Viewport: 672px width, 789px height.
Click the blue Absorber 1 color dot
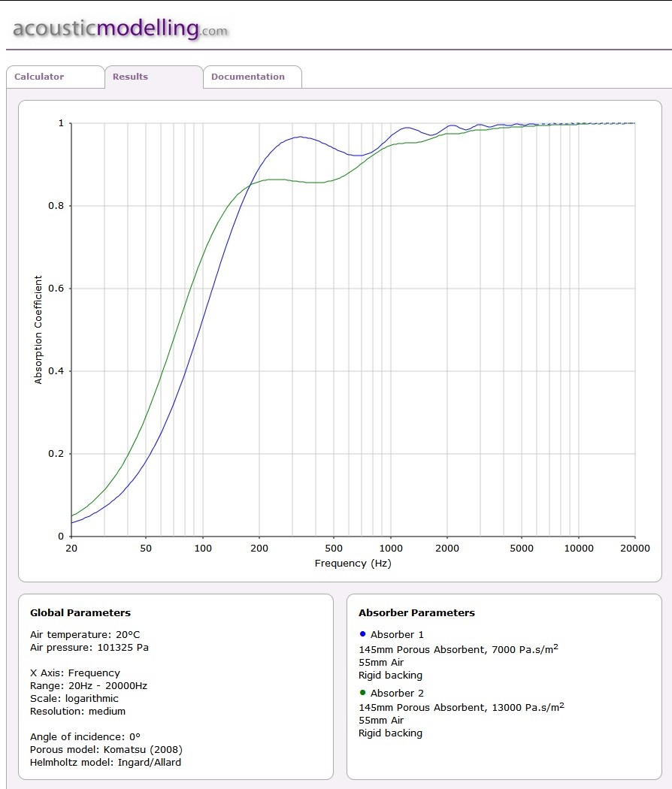362,634
